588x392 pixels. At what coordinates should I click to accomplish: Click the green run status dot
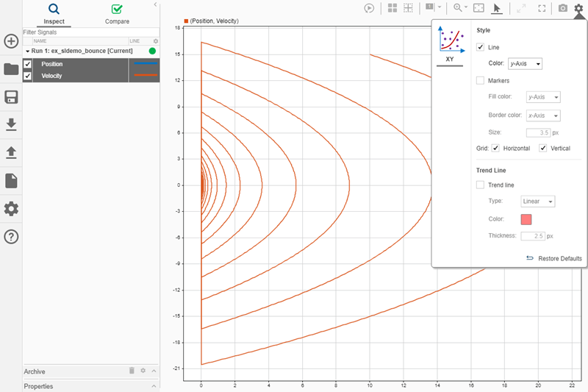pyautogui.click(x=152, y=51)
